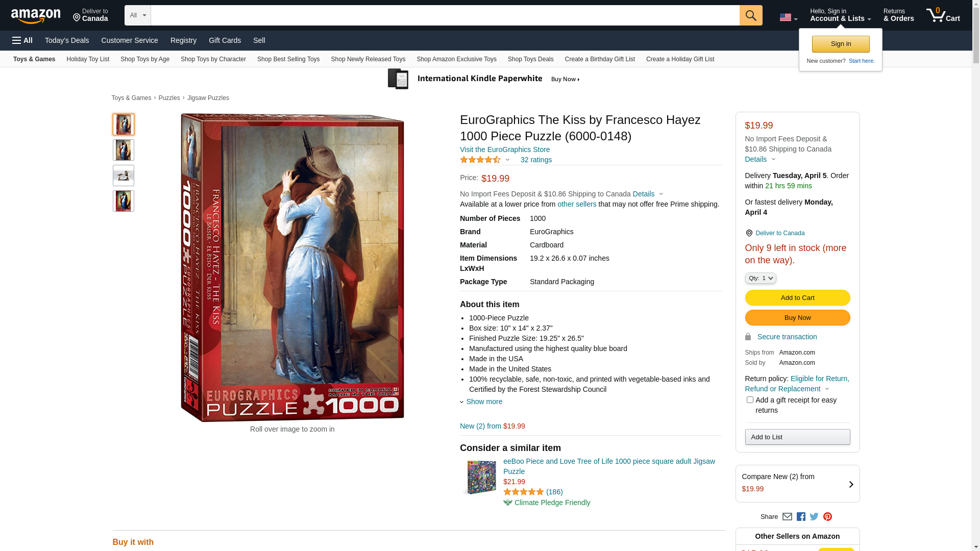Open the All search category dropdown
This screenshot has height=551, width=980.
point(137,15)
